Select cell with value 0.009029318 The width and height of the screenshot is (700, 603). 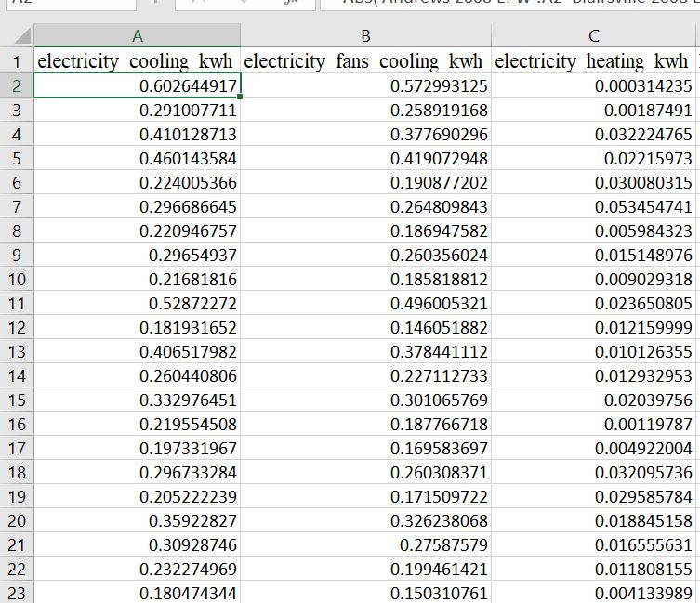pyautogui.click(x=594, y=280)
